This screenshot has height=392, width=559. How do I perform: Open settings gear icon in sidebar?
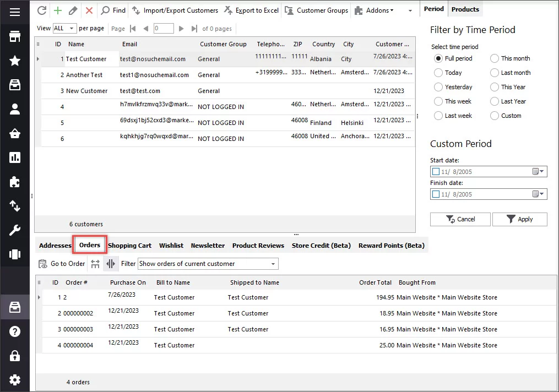(15, 380)
